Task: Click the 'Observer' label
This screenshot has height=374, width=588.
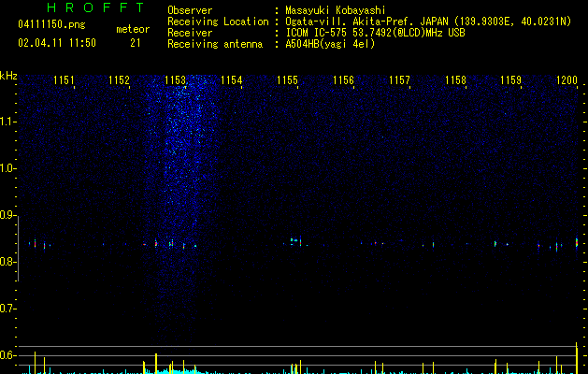Action: click(190, 10)
